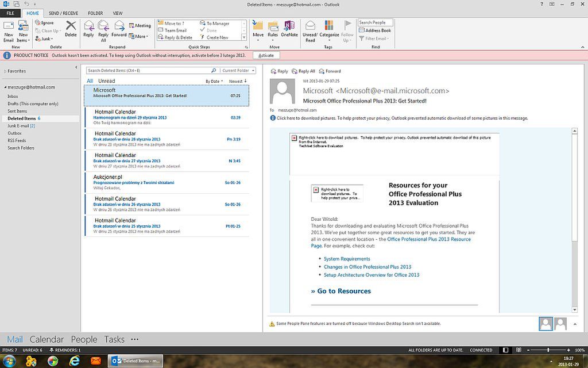588x368 pixels.
Task: Send message to OneNote
Action: coord(289,29)
